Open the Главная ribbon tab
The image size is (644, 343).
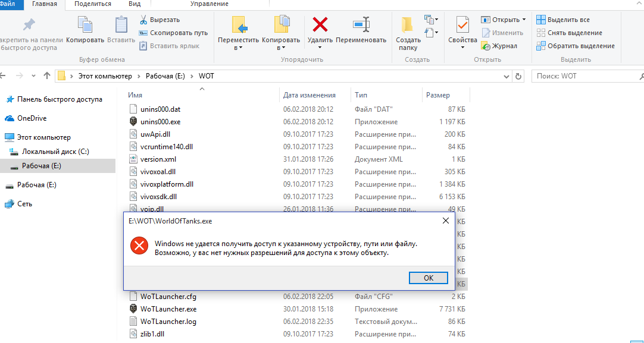[x=43, y=4]
